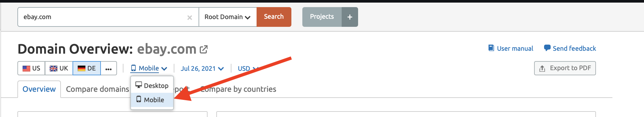Choose Desktop from device menu

pos(152,85)
